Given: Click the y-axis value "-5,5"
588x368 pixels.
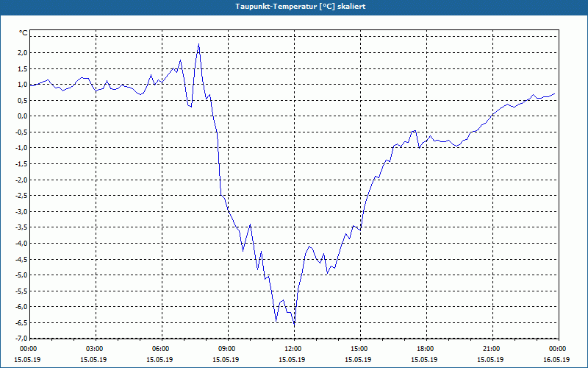Looking at the screenshot, I should click(21, 291).
